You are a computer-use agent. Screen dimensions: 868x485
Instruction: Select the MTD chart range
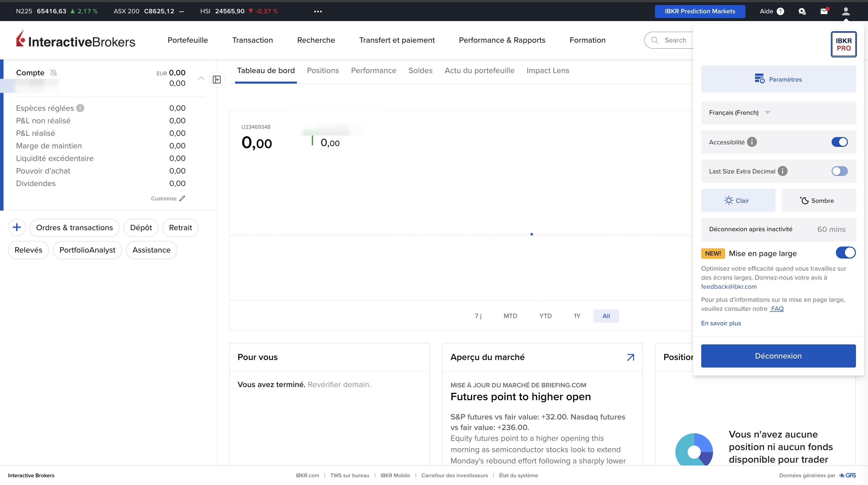click(510, 316)
